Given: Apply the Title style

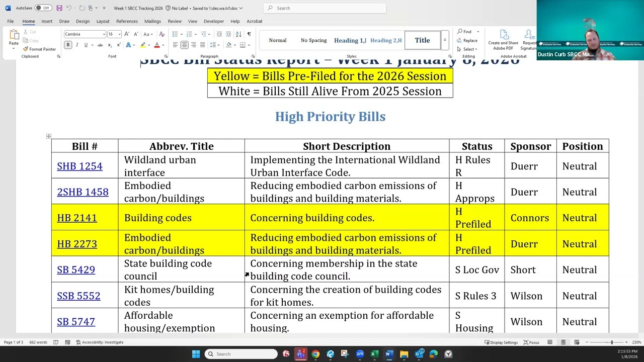Looking at the screenshot, I should click(x=423, y=40).
